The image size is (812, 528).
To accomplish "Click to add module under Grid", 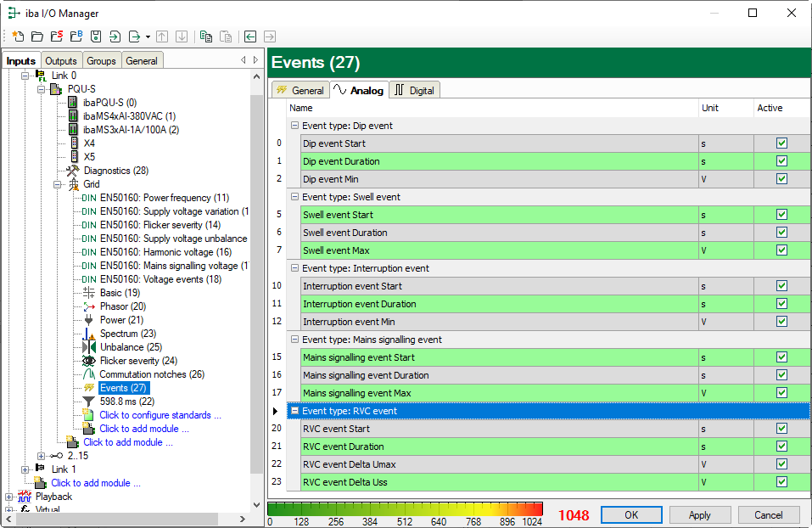I will [144, 429].
